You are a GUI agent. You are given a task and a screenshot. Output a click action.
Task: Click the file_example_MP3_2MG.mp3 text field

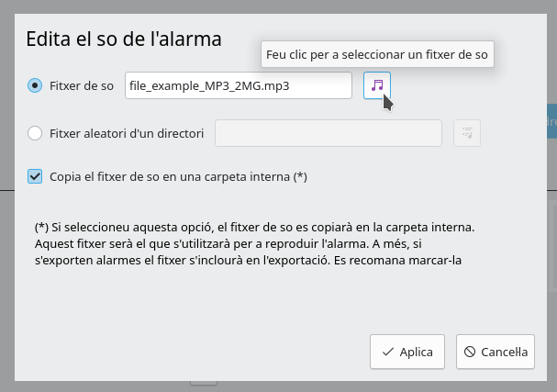click(x=238, y=85)
